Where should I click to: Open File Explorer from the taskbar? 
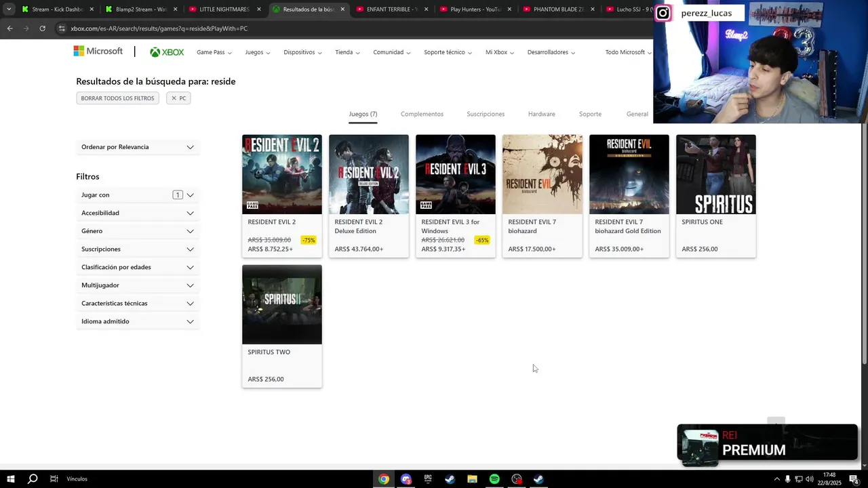[472, 479]
